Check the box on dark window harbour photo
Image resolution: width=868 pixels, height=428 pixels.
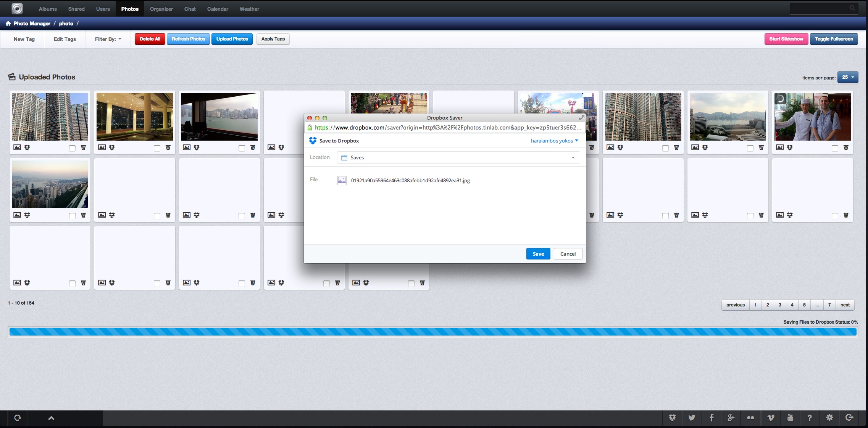click(x=242, y=148)
